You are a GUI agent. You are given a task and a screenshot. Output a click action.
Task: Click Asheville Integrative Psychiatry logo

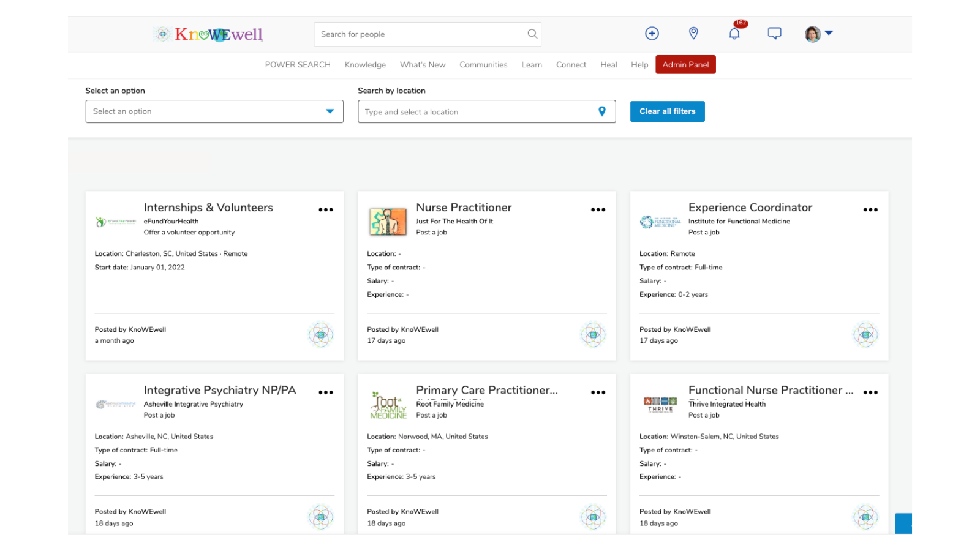116,404
